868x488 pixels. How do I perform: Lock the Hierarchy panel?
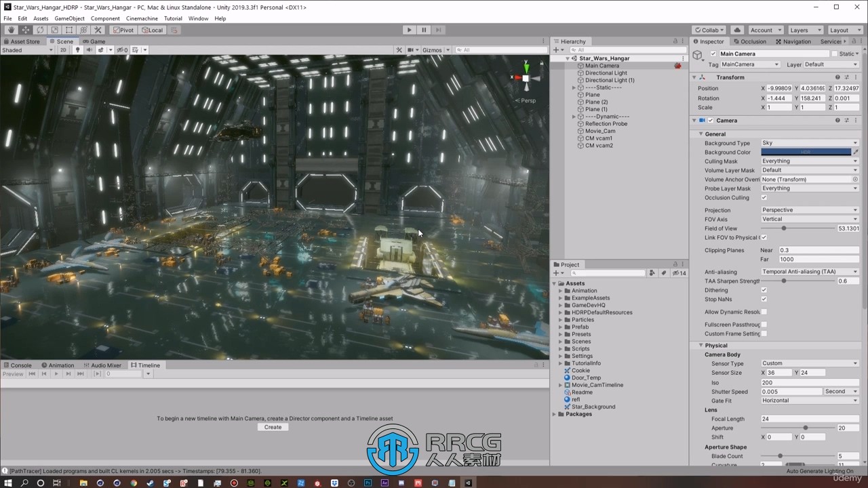tap(675, 41)
